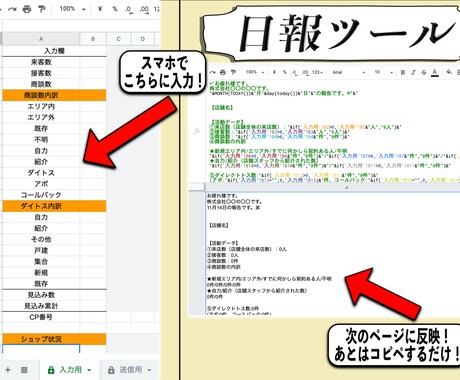Click the print icon in the 日報ツール sheet toolbar
This screenshot has height=380, width=460.
tap(223, 72)
